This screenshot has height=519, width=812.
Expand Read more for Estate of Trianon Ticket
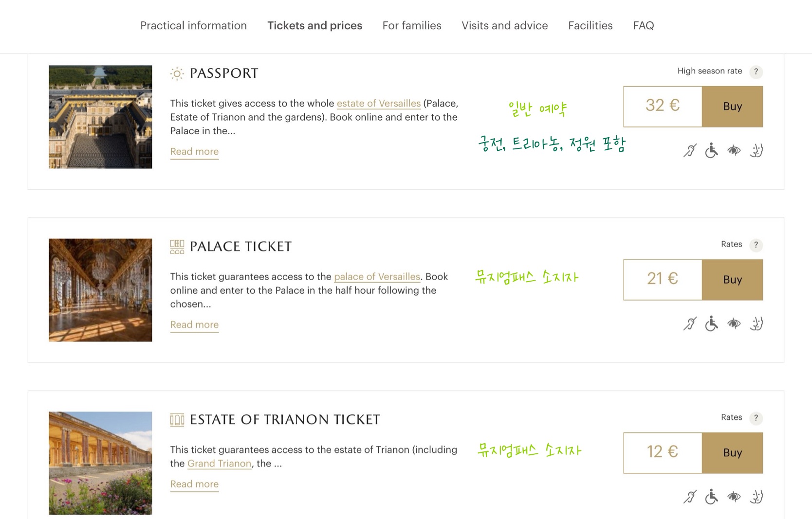pos(194,484)
